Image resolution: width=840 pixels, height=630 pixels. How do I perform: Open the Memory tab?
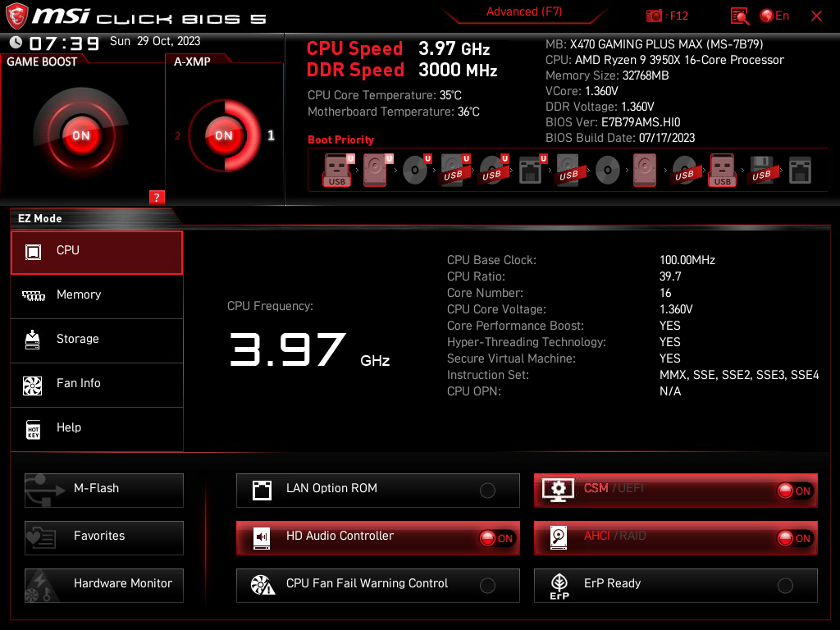[x=97, y=296]
